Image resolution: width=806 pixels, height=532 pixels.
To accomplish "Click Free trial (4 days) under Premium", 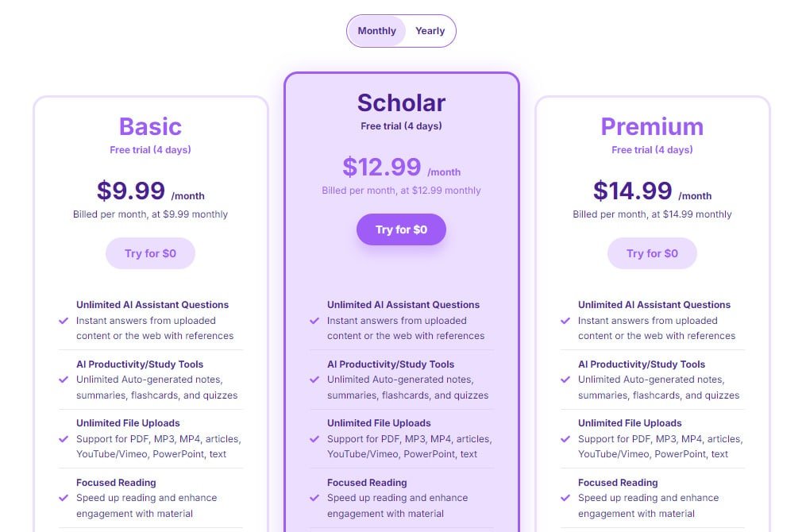I will tap(652, 149).
